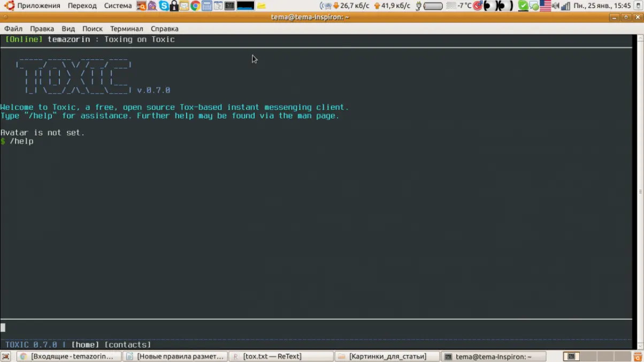Click the US flag keyboard layout indicator
This screenshot has width=644, height=362.
tap(545, 6)
